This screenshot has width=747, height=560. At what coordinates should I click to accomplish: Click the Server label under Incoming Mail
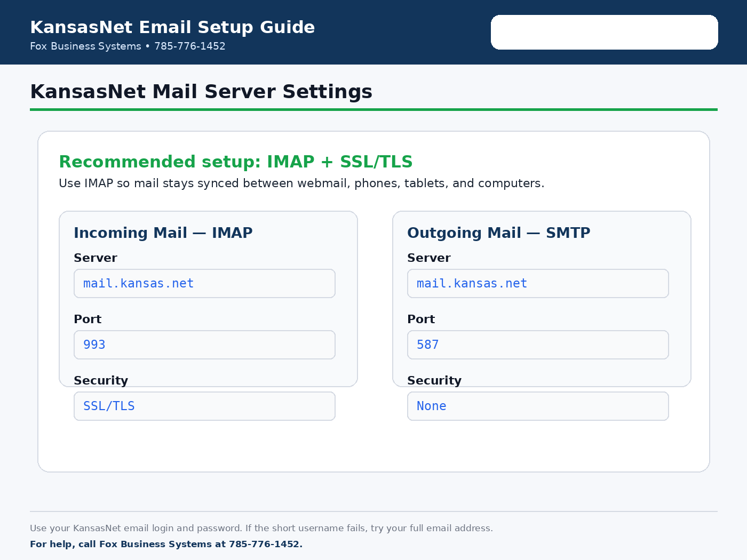[96, 258]
